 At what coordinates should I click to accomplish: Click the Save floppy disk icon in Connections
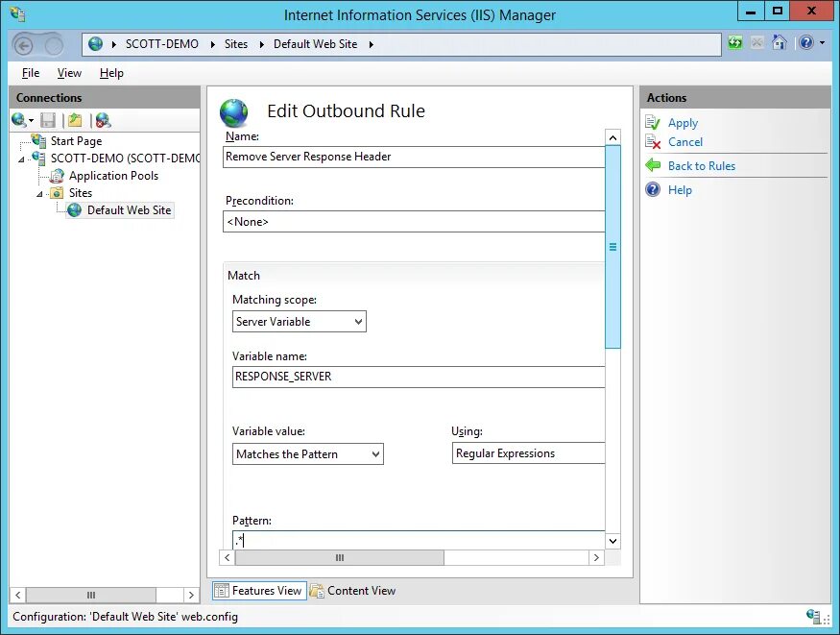click(48, 120)
